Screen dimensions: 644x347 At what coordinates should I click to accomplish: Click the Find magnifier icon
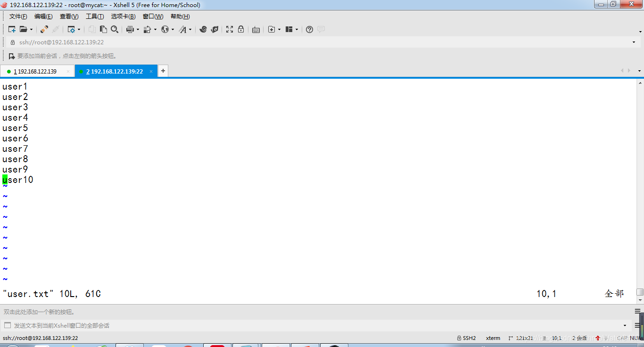click(x=115, y=29)
